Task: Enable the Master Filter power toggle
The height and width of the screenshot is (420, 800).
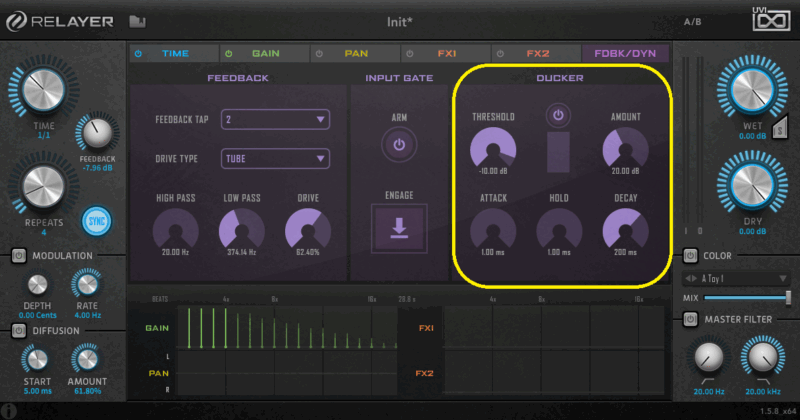Action: 690,319
